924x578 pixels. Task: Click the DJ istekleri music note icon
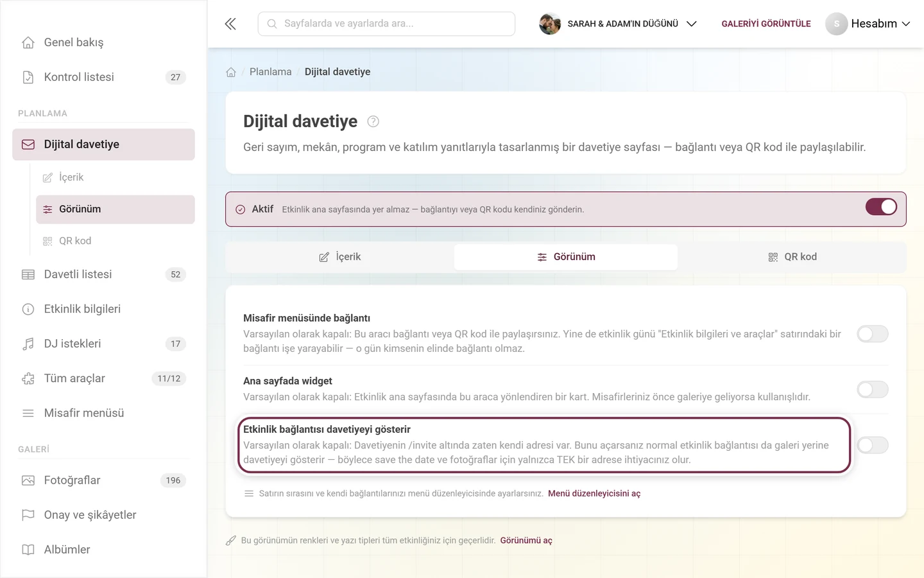pos(28,344)
